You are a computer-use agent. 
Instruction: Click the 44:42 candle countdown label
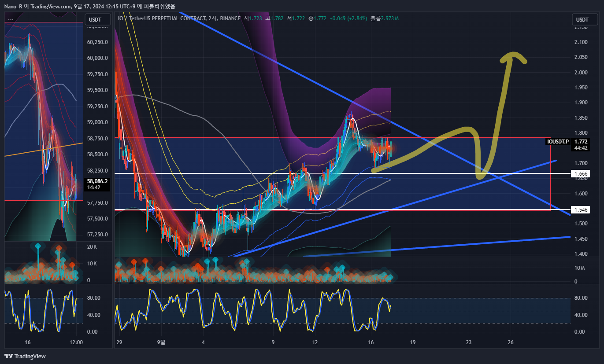(x=580, y=148)
